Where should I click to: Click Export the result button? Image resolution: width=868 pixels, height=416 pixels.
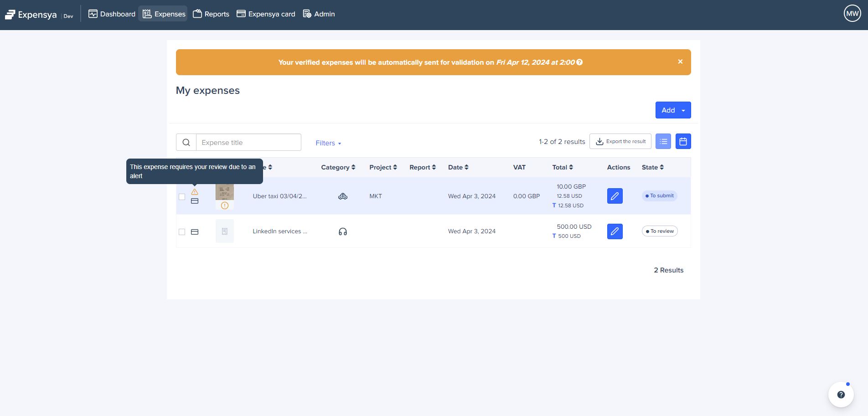click(x=620, y=141)
